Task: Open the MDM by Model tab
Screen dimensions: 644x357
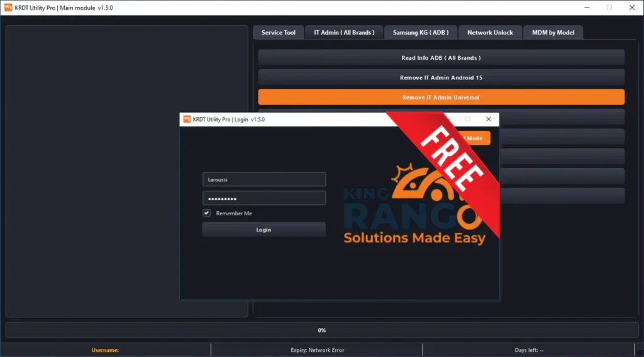Action: pyautogui.click(x=553, y=33)
